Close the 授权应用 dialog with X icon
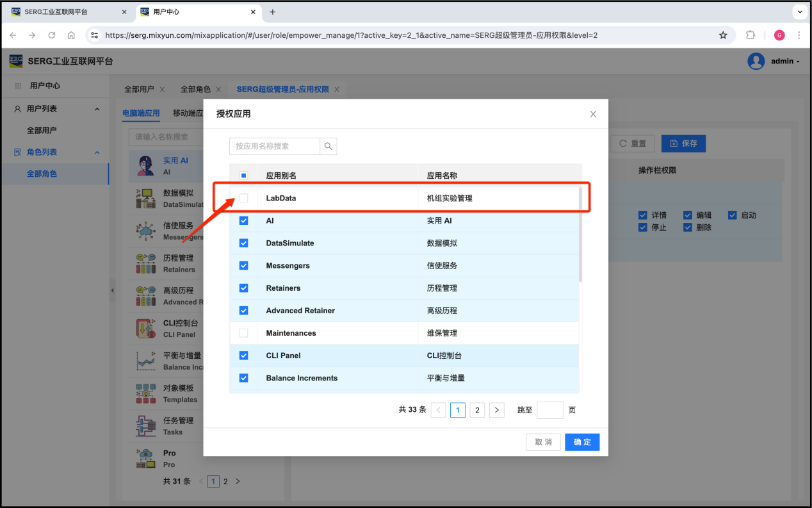This screenshot has width=812, height=508. pos(593,114)
